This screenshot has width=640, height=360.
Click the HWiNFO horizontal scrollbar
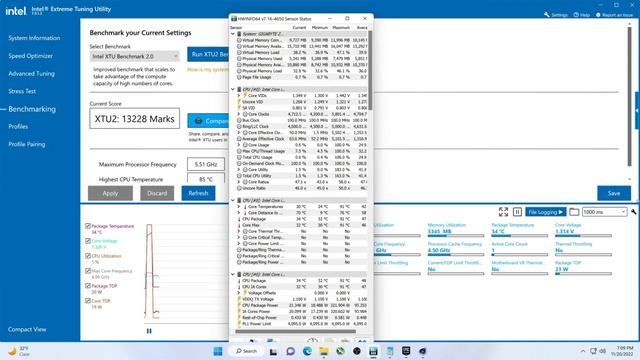[296, 331]
